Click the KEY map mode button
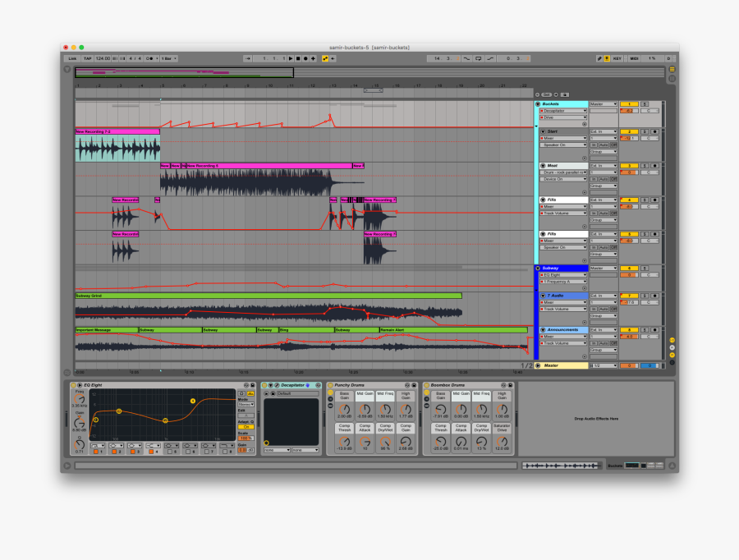Viewport: 739px width, 560px height. pos(617,58)
